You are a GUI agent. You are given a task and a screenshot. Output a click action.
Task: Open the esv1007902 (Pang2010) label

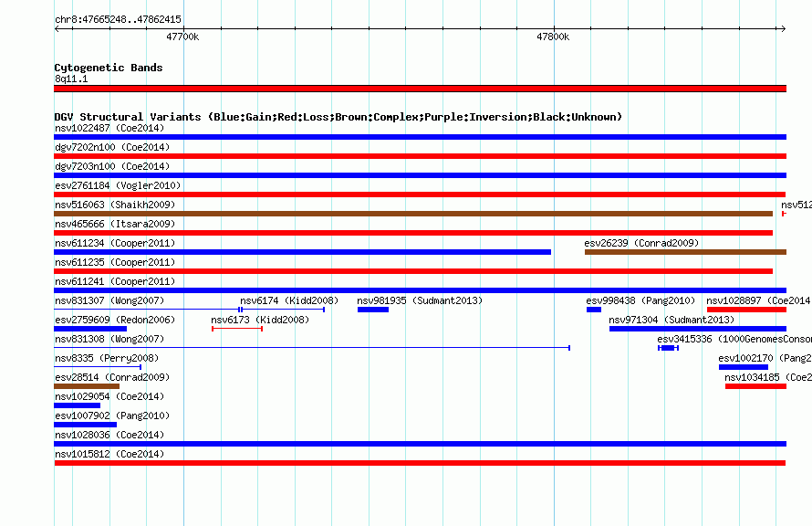112,416
